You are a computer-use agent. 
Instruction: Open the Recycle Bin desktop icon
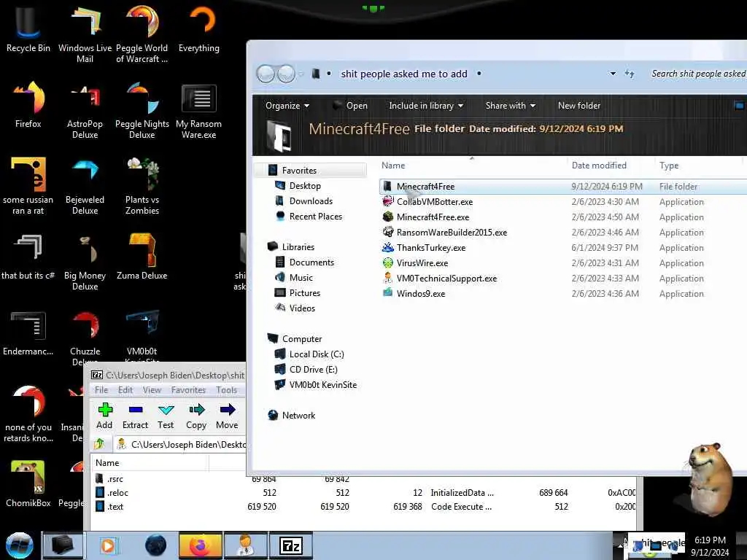[x=28, y=28]
